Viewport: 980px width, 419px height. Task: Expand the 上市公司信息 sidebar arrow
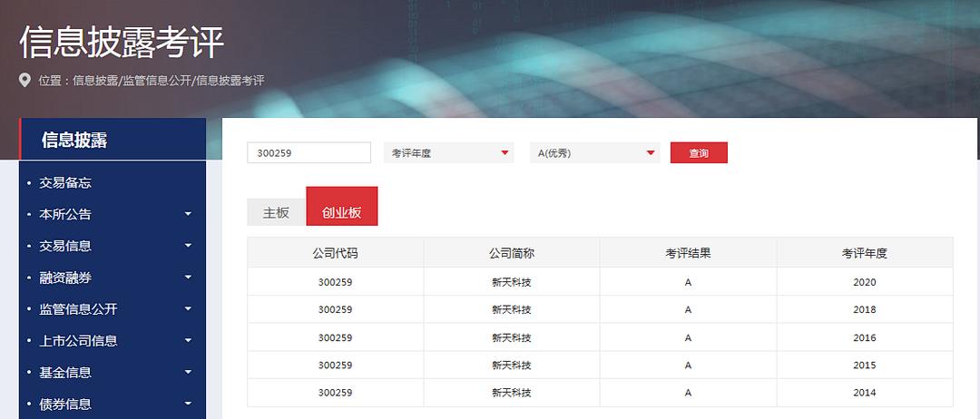coord(188,341)
